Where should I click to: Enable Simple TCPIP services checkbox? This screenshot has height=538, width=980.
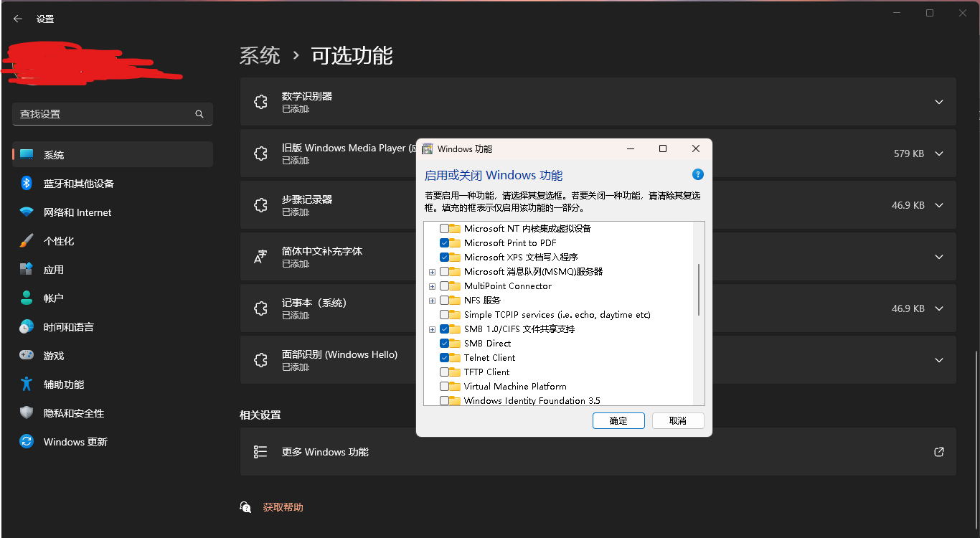point(445,314)
